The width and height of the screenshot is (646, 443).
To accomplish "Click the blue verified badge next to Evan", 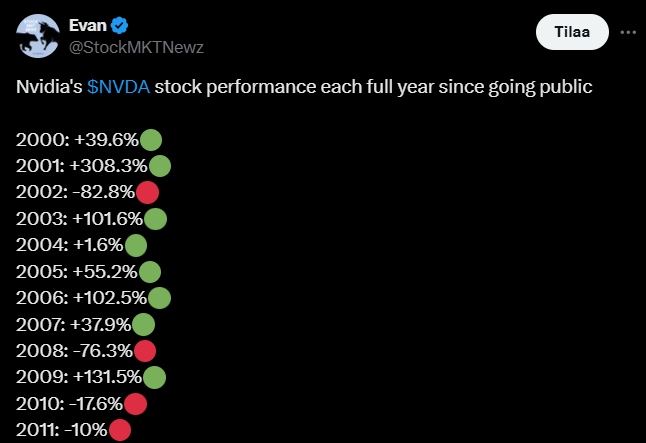I will tap(119, 26).
